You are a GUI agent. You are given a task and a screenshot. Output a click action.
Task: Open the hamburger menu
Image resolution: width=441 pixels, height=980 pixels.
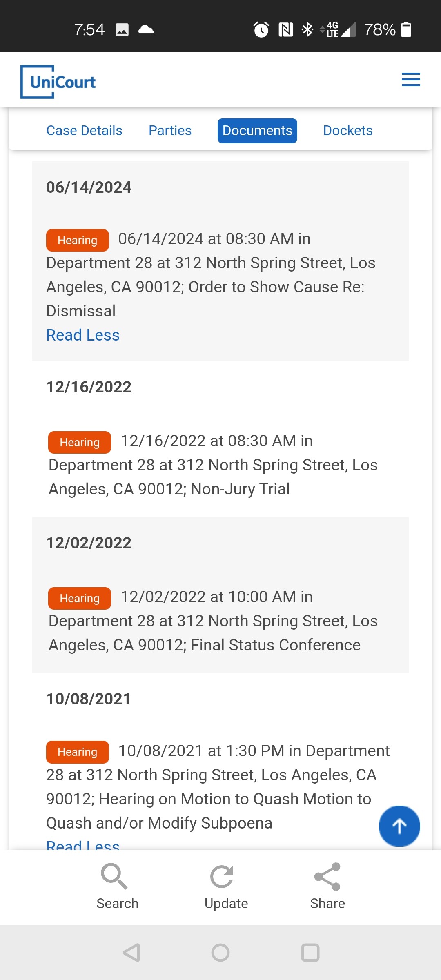pyautogui.click(x=410, y=80)
